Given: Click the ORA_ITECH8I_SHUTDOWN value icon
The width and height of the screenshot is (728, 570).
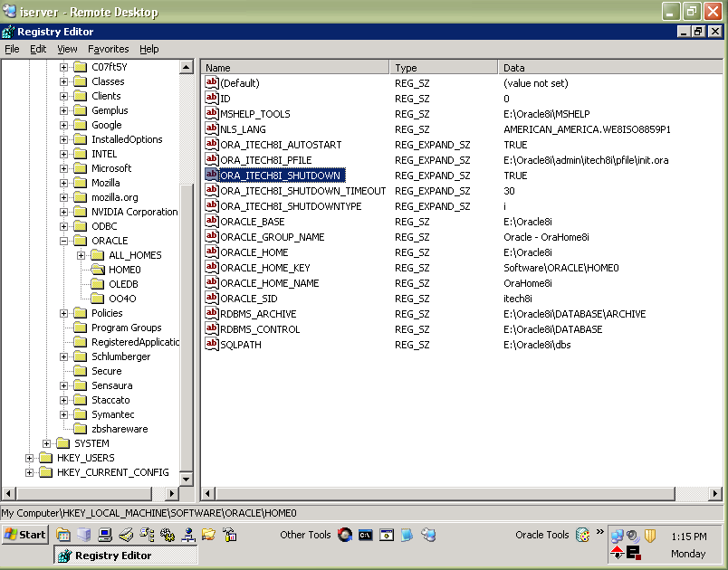Looking at the screenshot, I should (212, 176).
